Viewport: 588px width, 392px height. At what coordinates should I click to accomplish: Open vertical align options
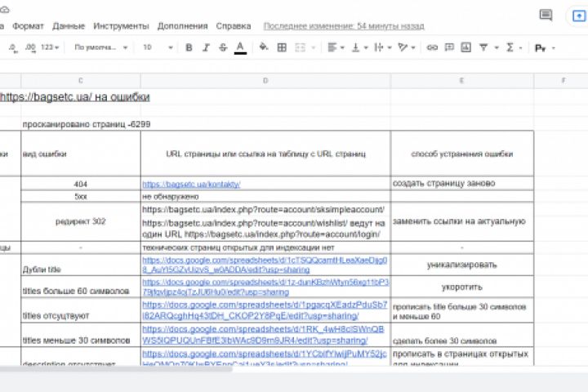pyautogui.click(x=355, y=47)
